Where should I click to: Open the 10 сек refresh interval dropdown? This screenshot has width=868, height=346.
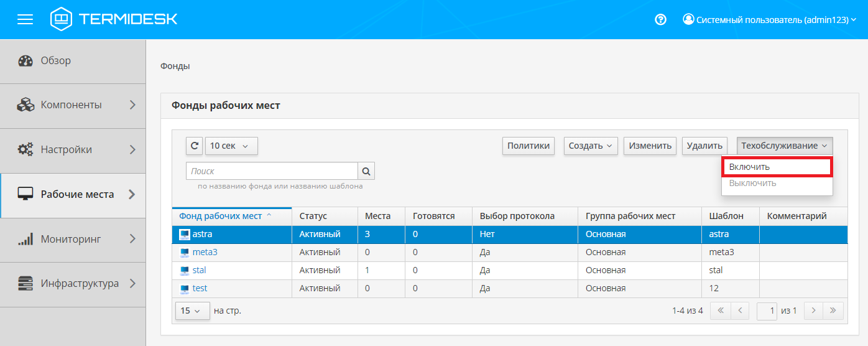[x=231, y=146]
